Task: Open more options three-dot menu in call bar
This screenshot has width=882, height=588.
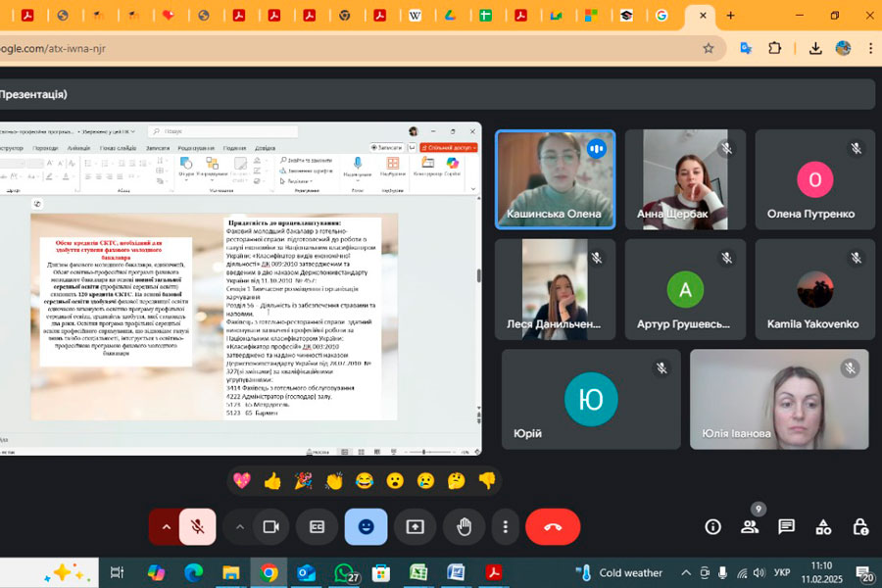Action: (505, 526)
